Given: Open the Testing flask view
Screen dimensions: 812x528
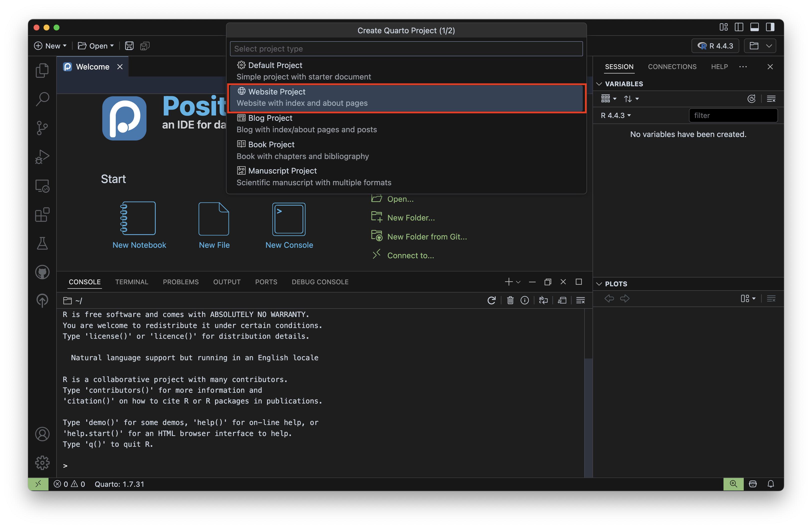Looking at the screenshot, I should (x=42, y=243).
